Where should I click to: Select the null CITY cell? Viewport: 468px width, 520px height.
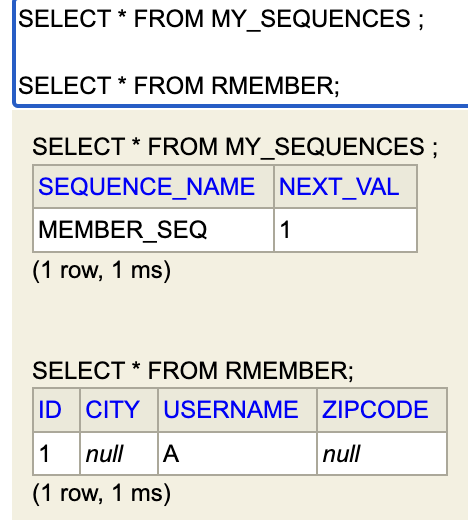(x=119, y=454)
